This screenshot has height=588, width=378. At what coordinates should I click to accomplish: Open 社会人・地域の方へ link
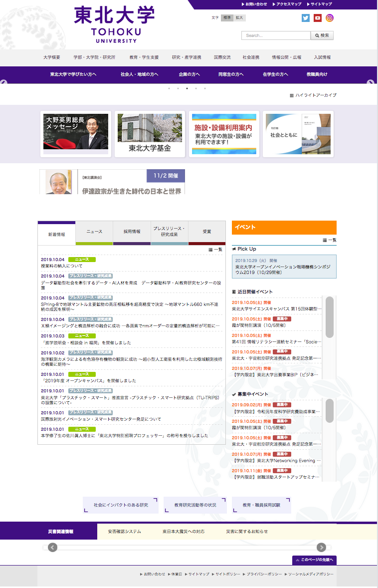pyautogui.click(x=139, y=74)
